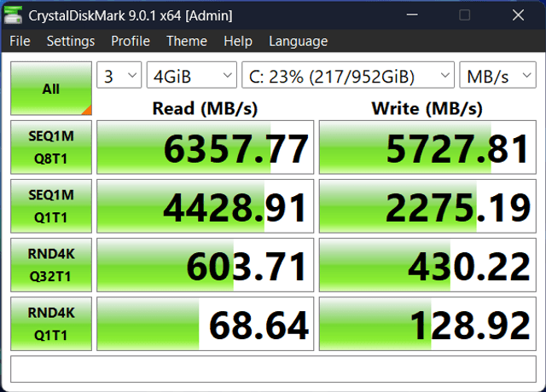Open the drive selection dropdown for C:
This screenshot has width=546, height=392.
348,75
